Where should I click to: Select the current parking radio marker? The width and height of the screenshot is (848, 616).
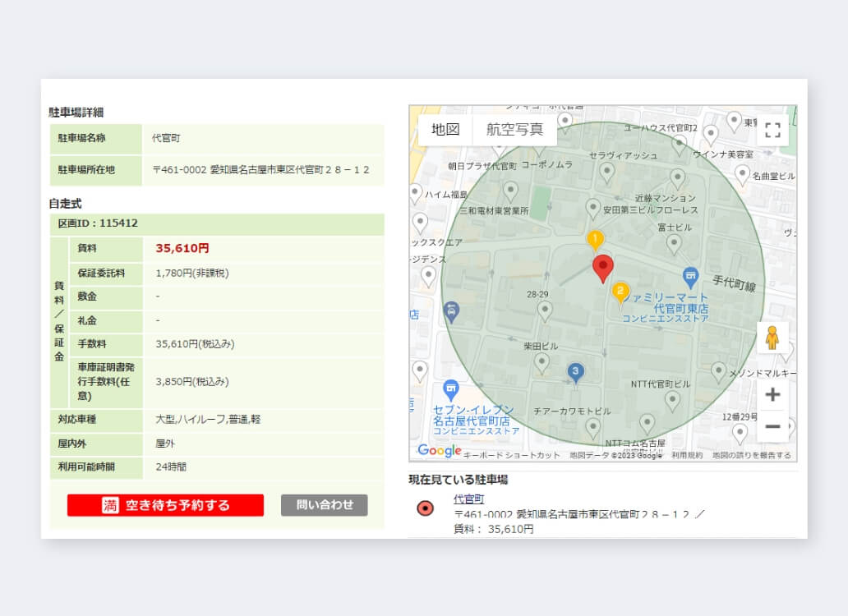(x=425, y=508)
